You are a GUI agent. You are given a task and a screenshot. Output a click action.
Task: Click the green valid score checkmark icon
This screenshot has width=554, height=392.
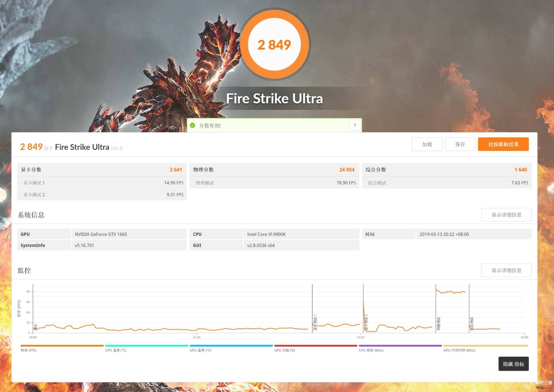pyautogui.click(x=192, y=125)
